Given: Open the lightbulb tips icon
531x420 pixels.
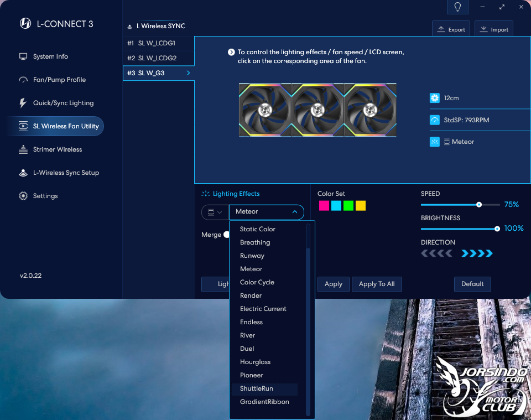Looking at the screenshot, I should click(x=457, y=7).
